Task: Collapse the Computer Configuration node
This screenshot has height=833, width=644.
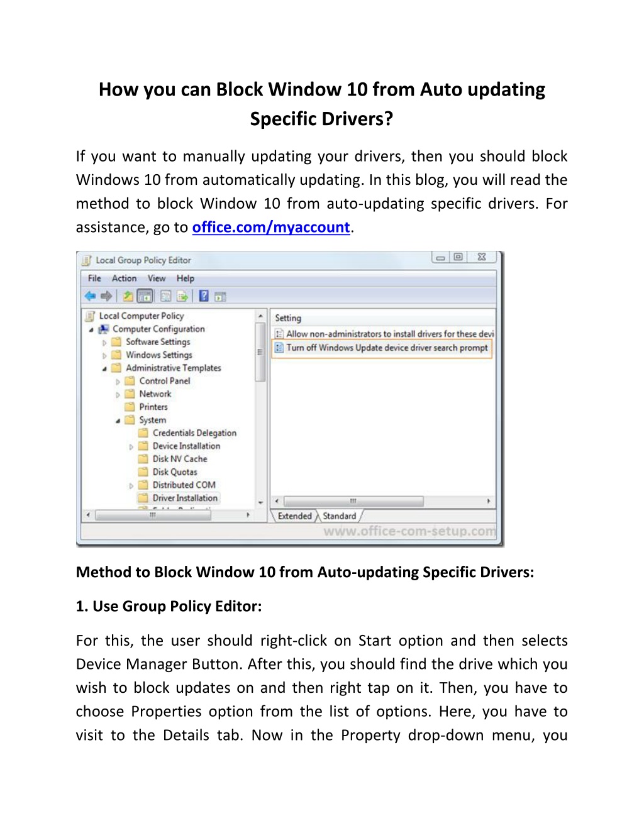Action: 91,329
